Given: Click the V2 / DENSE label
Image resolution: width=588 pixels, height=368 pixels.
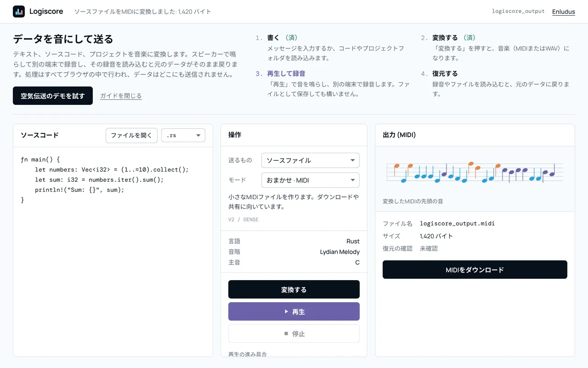Looking at the screenshot, I should [x=243, y=219].
